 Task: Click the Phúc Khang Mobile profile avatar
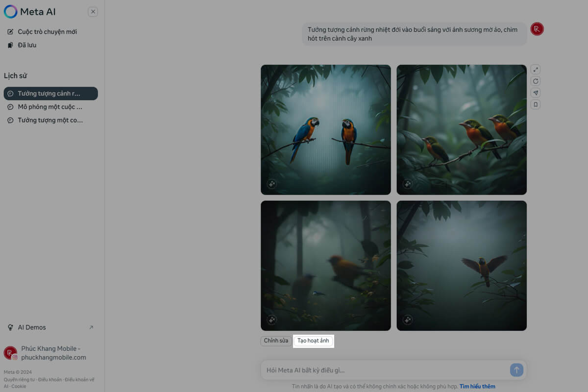click(10, 353)
